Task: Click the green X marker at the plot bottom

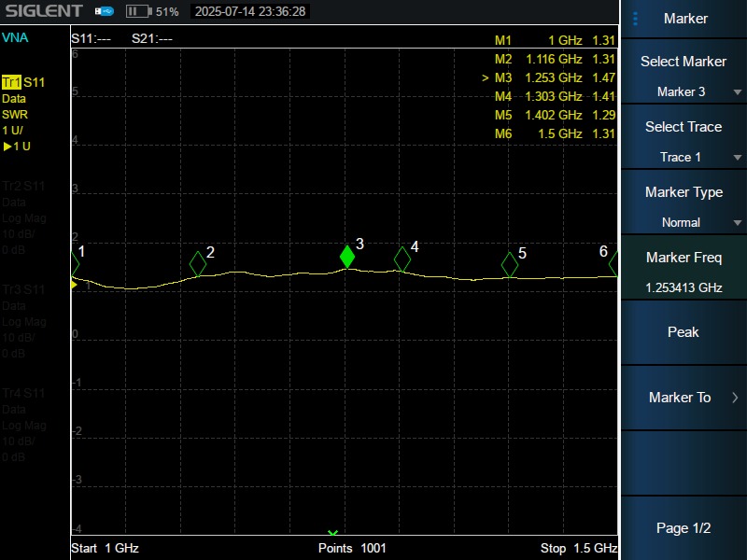Action: pyautogui.click(x=332, y=532)
